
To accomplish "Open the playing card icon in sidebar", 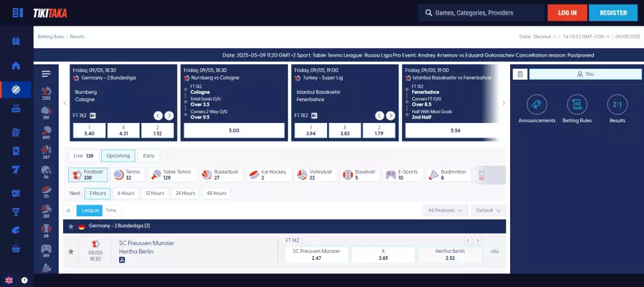I will click(x=16, y=151).
